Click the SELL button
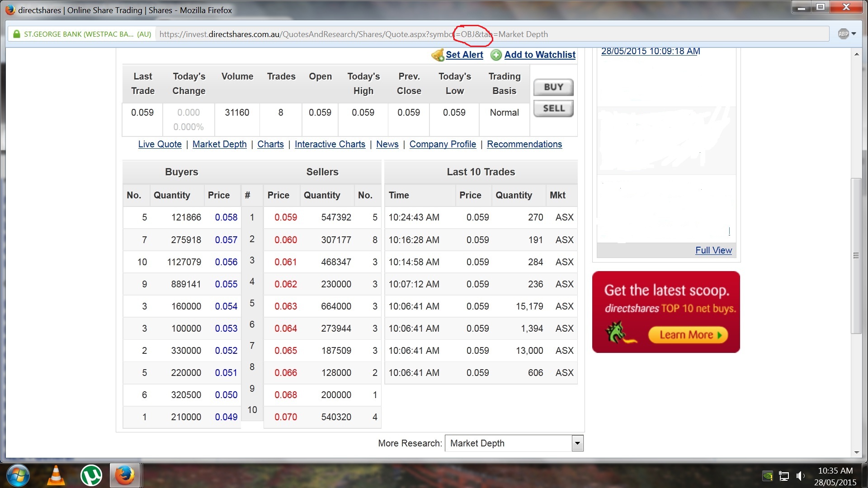This screenshot has height=488, width=868. [553, 108]
